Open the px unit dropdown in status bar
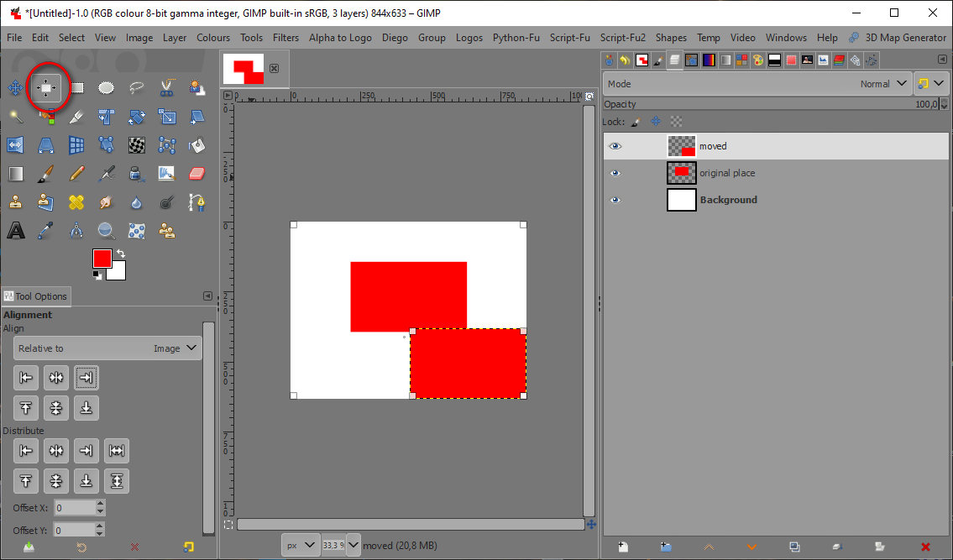Screen dimensions: 953x560 point(301,545)
